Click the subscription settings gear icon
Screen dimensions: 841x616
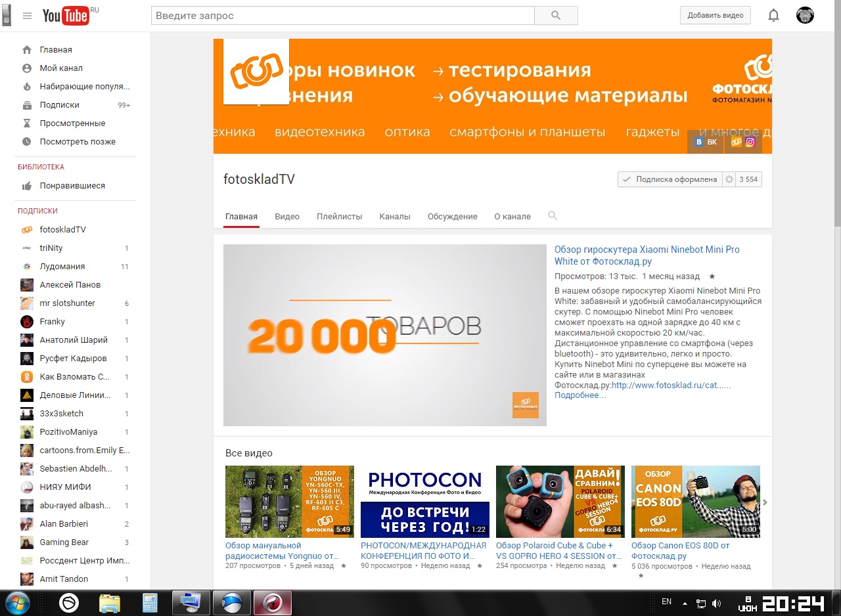[729, 179]
